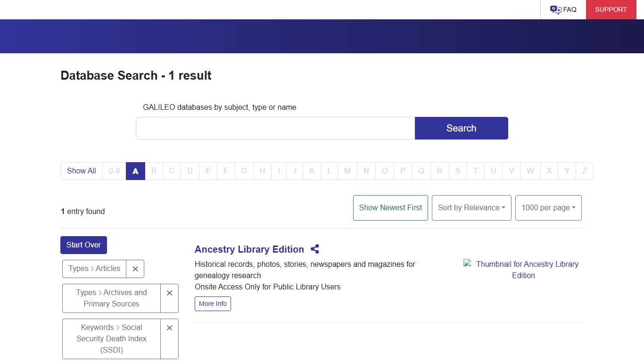The width and height of the screenshot is (644, 362).
Task: Select letter A in the alphabet filter
Action: point(135,171)
